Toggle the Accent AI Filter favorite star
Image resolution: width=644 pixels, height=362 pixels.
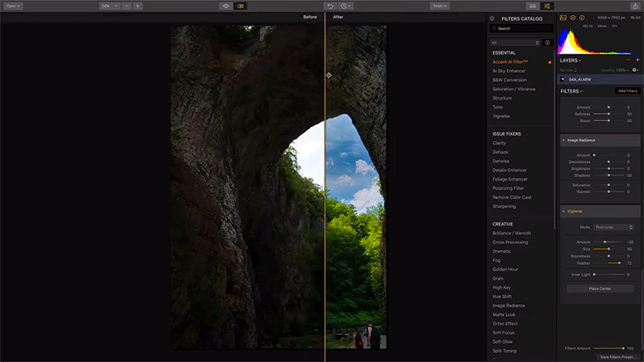(549, 63)
